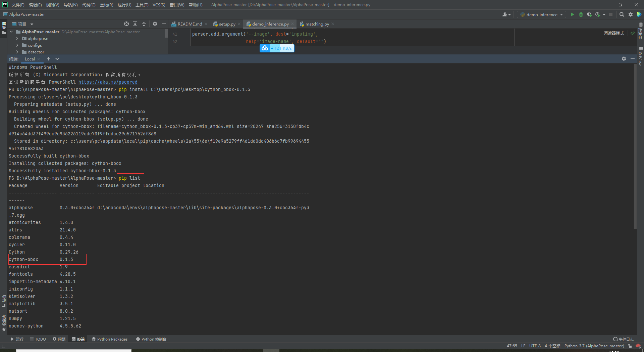Image resolution: width=644 pixels, height=352 pixels.
Task: Open 帮助(H) menu
Action: pyautogui.click(x=196, y=5)
